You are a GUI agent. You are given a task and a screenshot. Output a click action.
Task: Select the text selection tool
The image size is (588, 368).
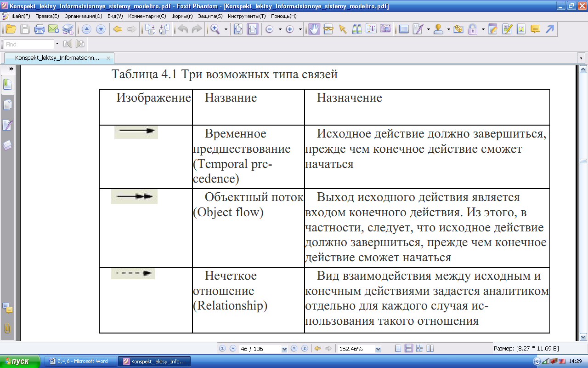(x=371, y=29)
